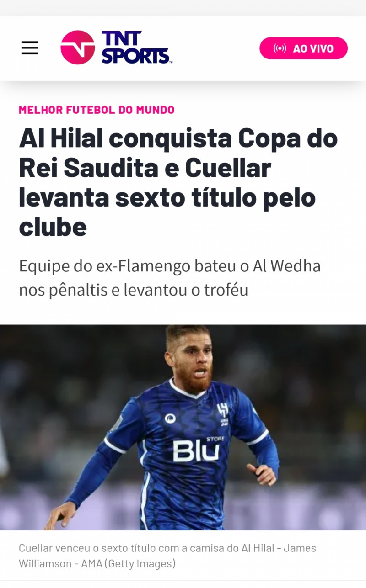Tap the AO VIVO live button
Viewport: 366px width, 588px height.
(x=304, y=48)
